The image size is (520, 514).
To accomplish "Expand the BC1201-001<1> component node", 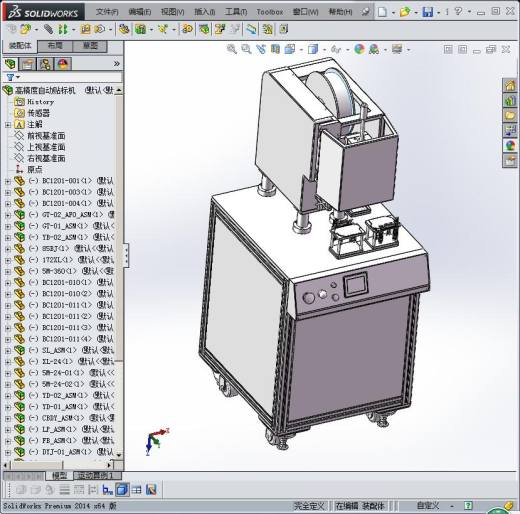I will (x=8, y=181).
